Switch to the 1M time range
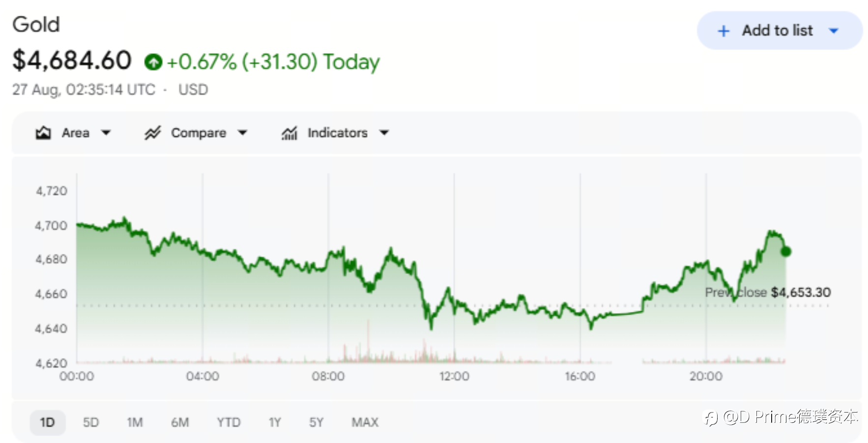This screenshot has width=868, height=443. (x=135, y=422)
